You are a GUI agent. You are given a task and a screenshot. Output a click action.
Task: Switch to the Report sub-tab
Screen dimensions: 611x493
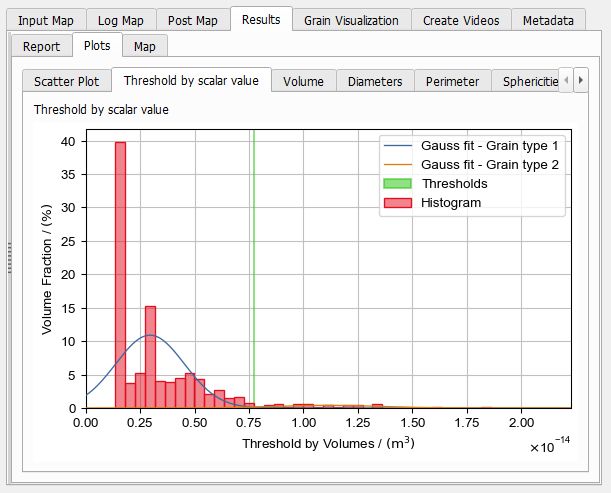(x=42, y=46)
